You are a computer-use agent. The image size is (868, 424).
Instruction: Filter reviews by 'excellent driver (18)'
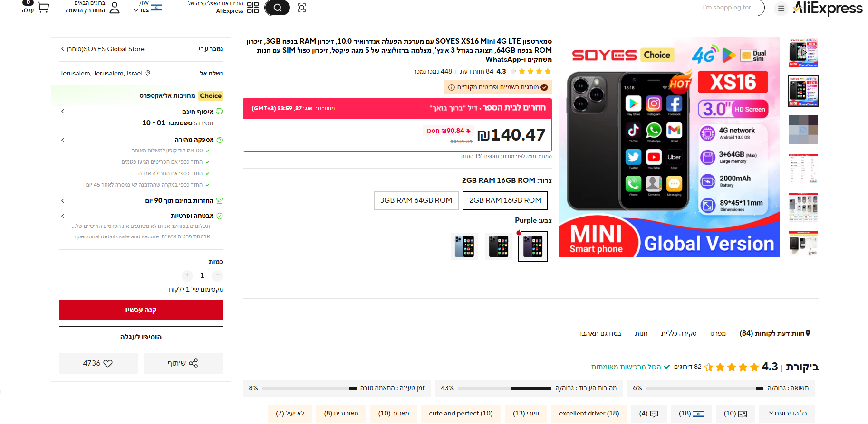(x=589, y=414)
